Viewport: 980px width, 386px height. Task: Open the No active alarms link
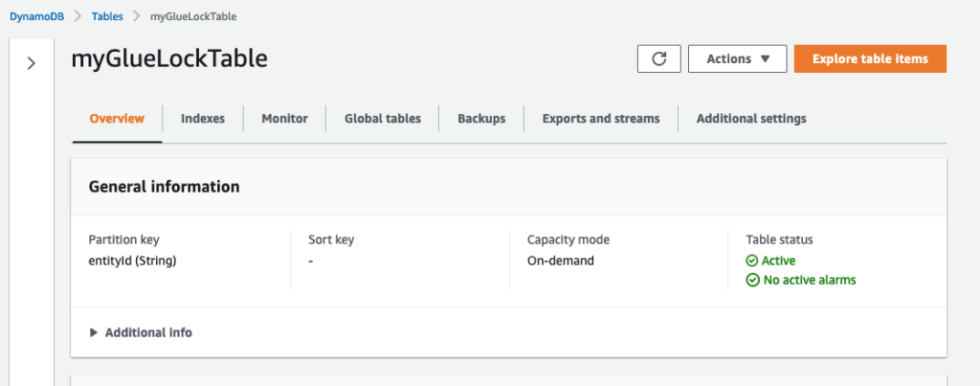810,281
